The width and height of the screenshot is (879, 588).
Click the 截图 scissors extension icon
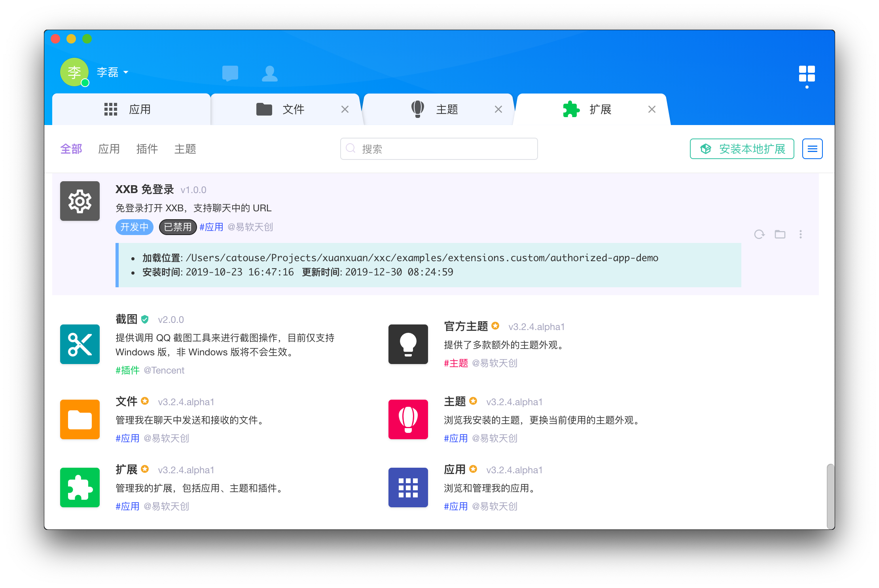click(80, 344)
